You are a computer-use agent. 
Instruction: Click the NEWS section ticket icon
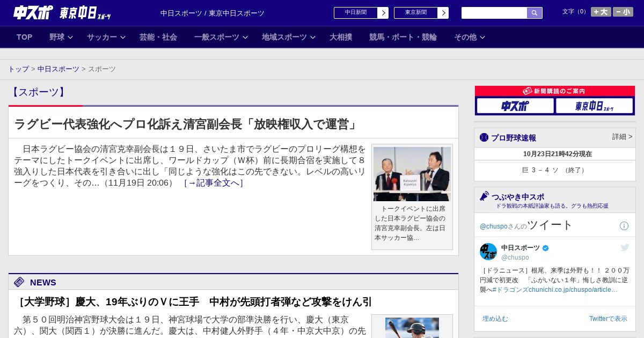tap(19, 282)
